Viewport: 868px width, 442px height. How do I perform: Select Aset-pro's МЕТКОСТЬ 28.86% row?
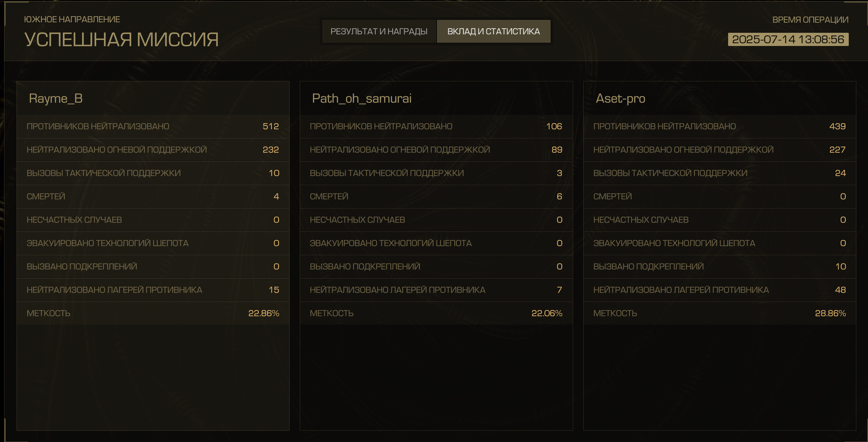click(719, 313)
